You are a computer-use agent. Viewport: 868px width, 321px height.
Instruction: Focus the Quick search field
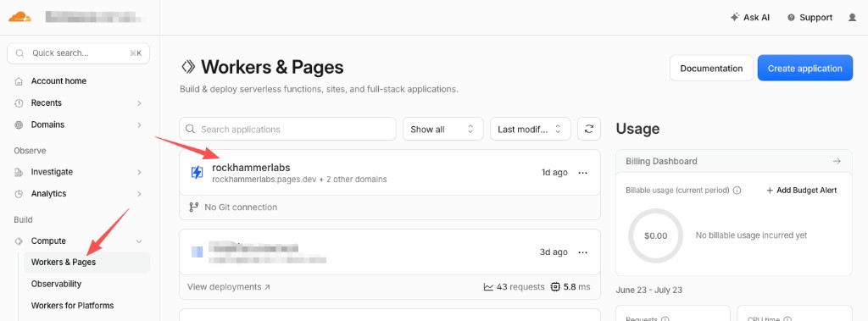pyautogui.click(x=78, y=53)
